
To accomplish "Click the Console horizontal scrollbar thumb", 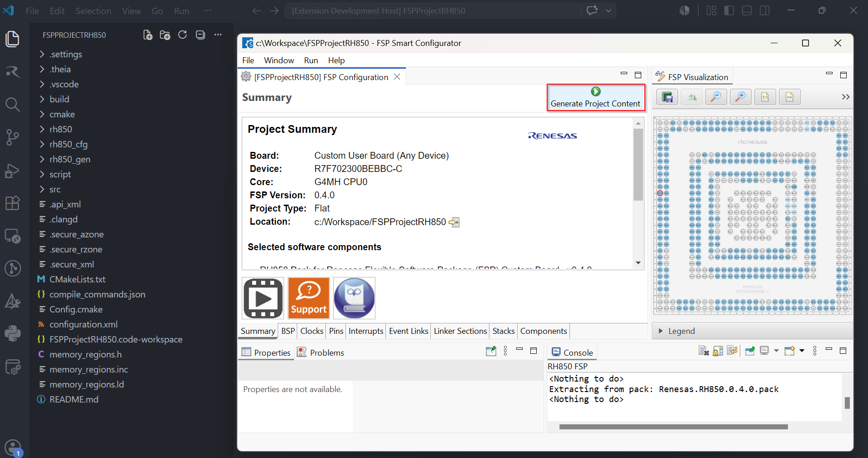I will pyautogui.click(x=673, y=427).
